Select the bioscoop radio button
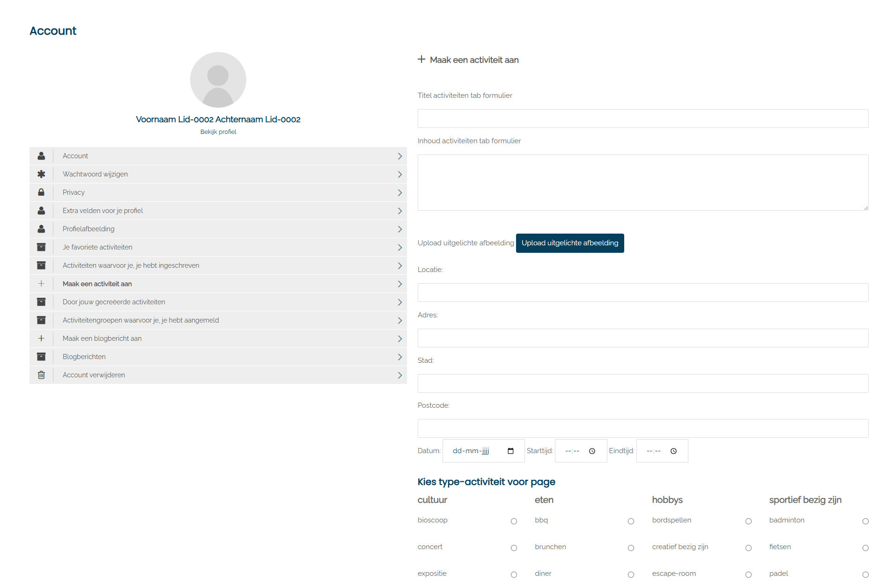The image size is (893, 588). pyautogui.click(x=514, y=521)
